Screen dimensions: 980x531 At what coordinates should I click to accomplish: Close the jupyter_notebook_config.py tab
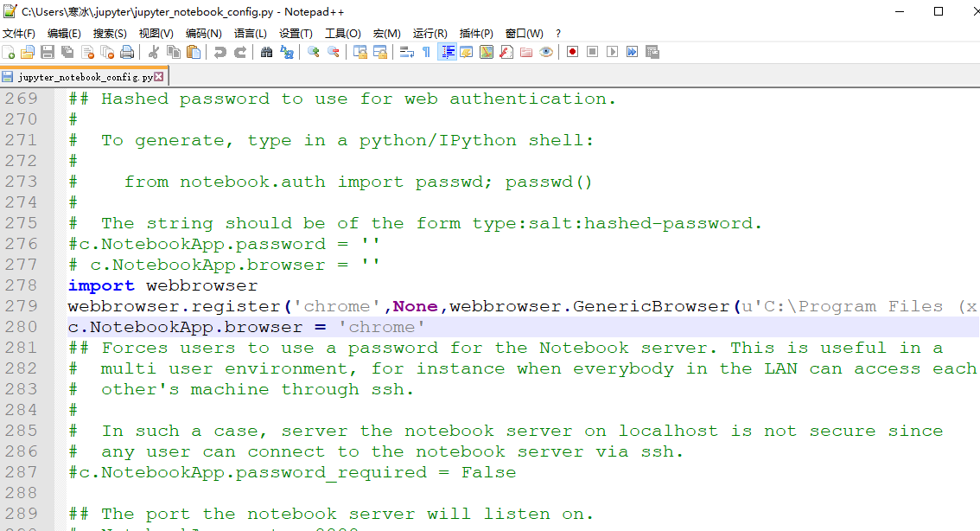pyautogui.click(x=157, y=75)
